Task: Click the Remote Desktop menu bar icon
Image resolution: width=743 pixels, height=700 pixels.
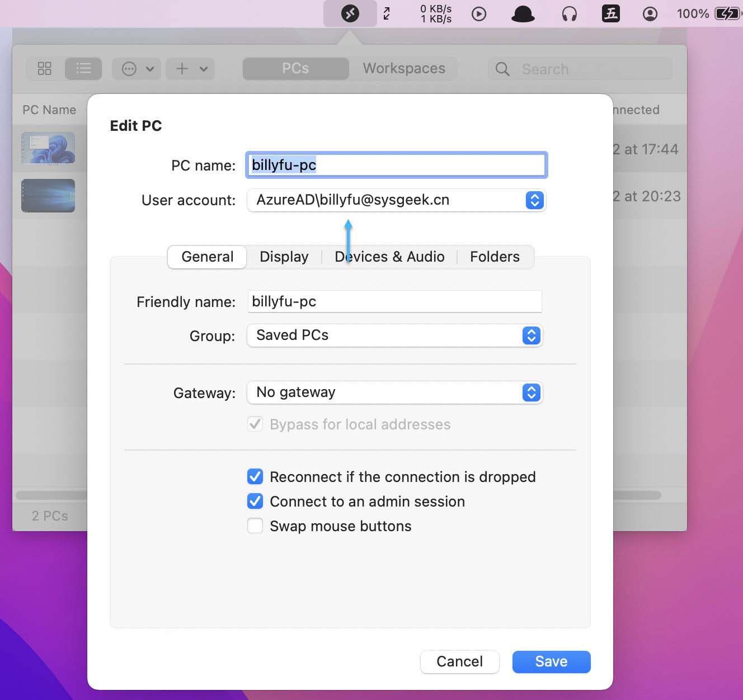Action: [x=350, y=13]
